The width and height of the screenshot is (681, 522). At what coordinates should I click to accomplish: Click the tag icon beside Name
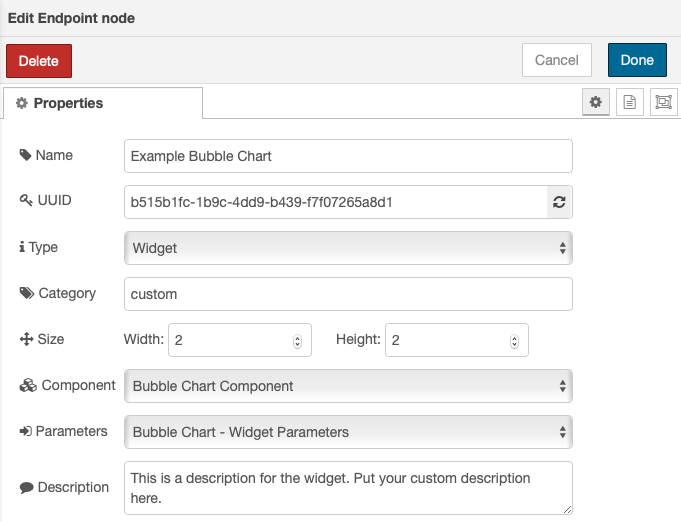(25, 155)
